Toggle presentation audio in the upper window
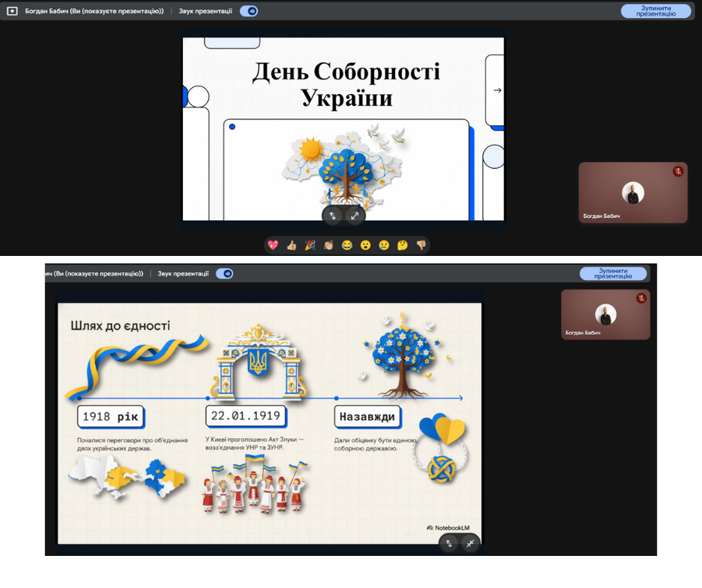 pyautogui.click(x=249, y=11)
